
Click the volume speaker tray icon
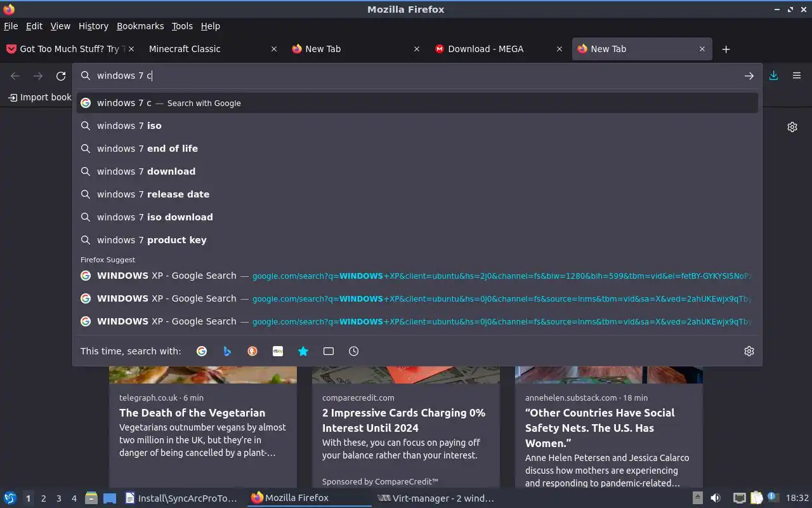(x=716, y=498)
